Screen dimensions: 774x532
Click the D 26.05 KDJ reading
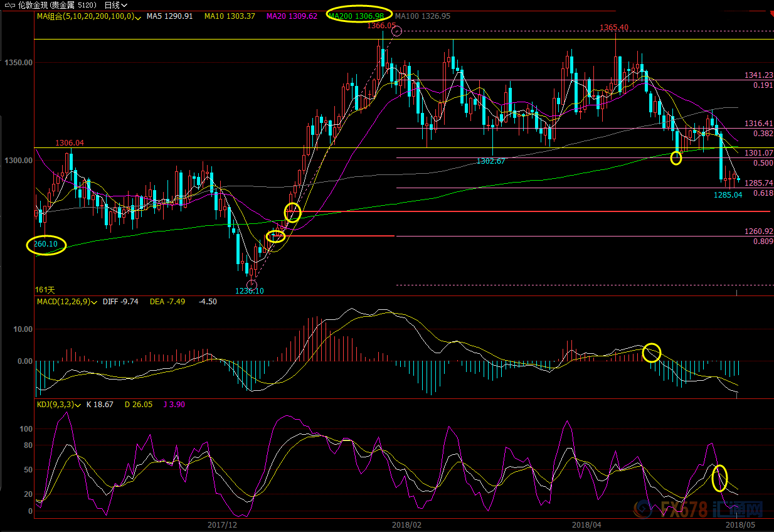[139, 405]
